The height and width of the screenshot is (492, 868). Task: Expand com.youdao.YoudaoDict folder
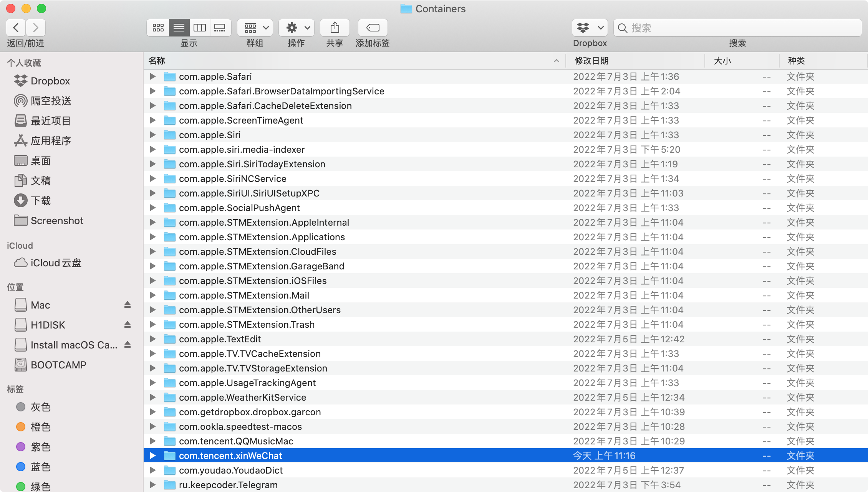pyautogui.click(x=152, y=470)
